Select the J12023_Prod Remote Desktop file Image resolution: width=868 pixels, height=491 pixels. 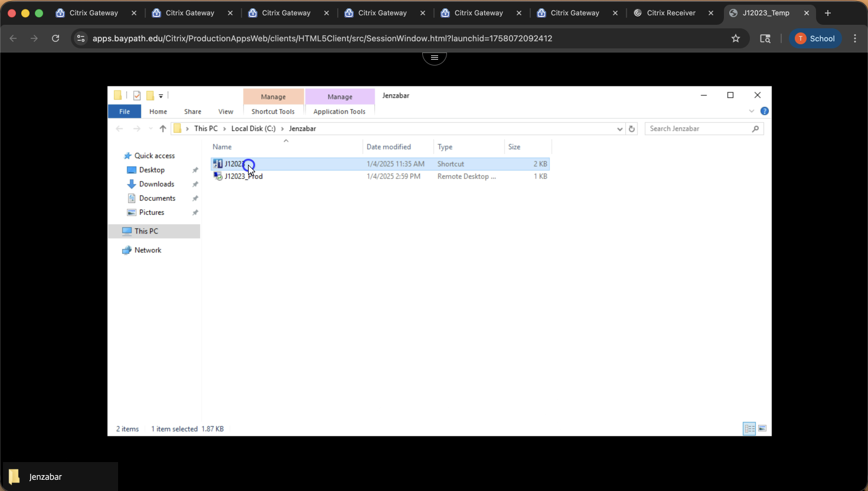(x=243, y=176)
